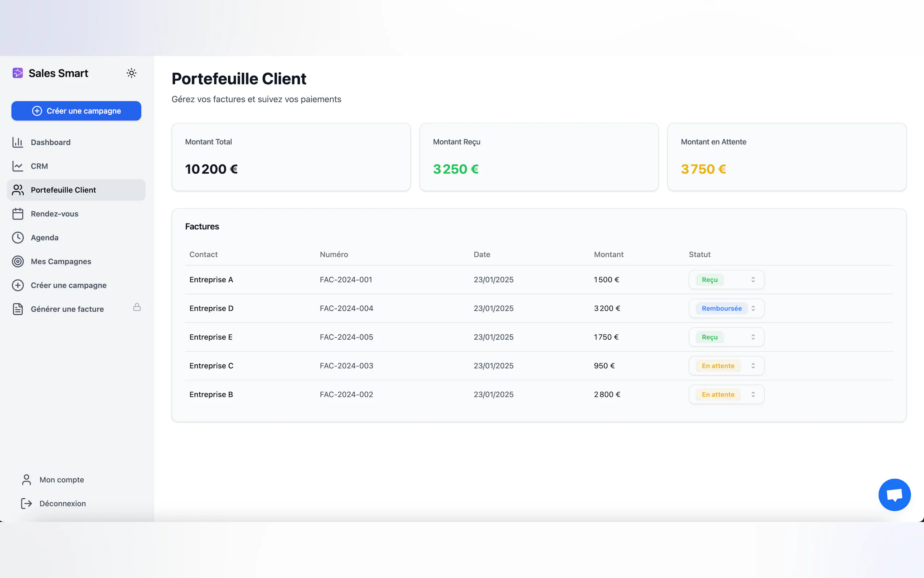Screen dimensions: 924x578
Task: Open the Dashboard bar chart icon
Action: (x=17, y=142)
